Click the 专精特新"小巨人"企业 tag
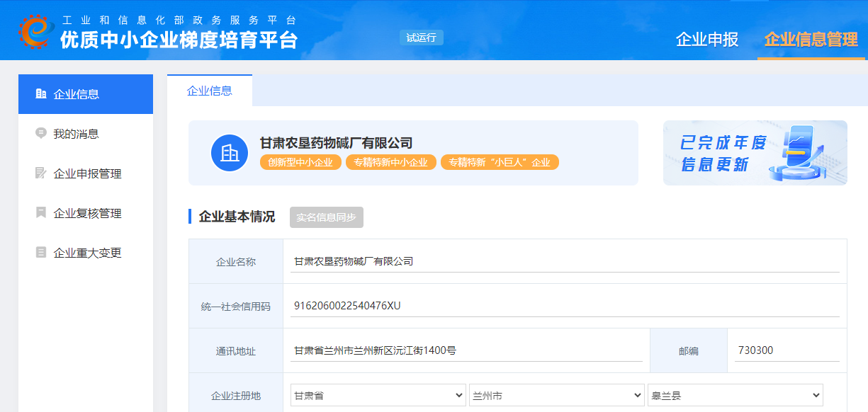Image resolution: width=868 pixels, height=412 pixels. coord(500,163)
